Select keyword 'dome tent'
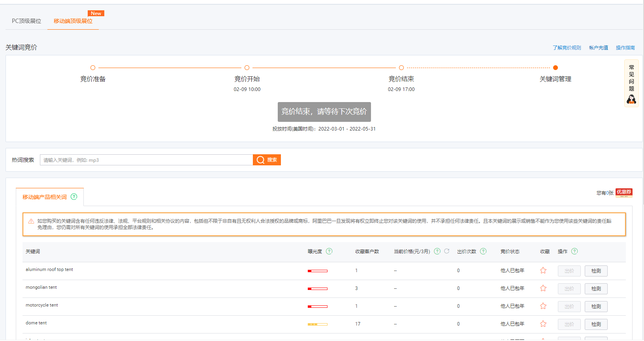 pos(36,323)
